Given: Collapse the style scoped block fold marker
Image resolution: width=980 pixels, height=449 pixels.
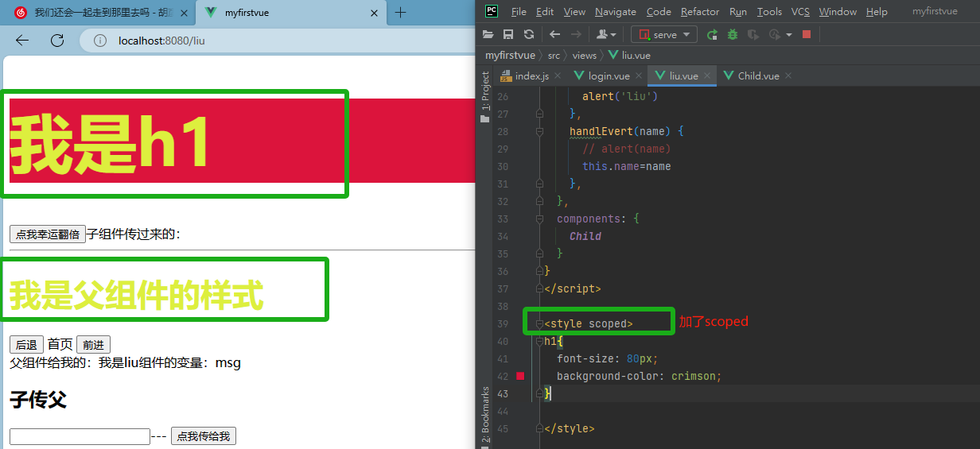Looking at the screenshot, I should coord(539,323).
